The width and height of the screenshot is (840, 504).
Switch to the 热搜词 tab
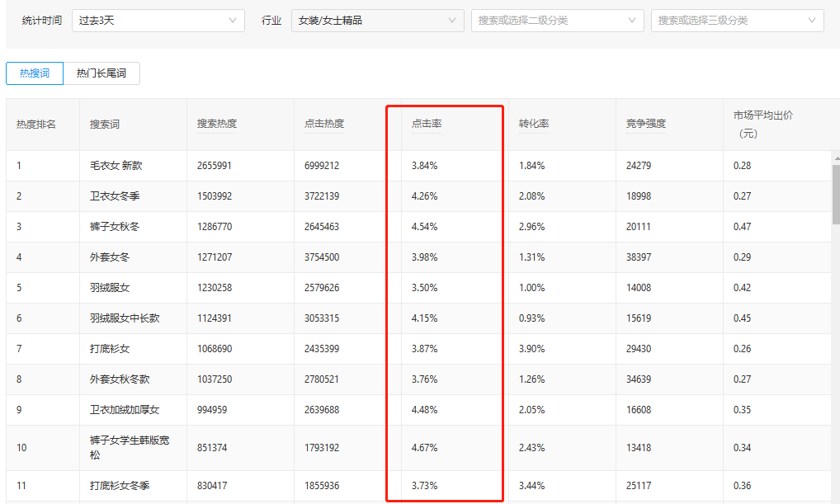pos(35,73)
